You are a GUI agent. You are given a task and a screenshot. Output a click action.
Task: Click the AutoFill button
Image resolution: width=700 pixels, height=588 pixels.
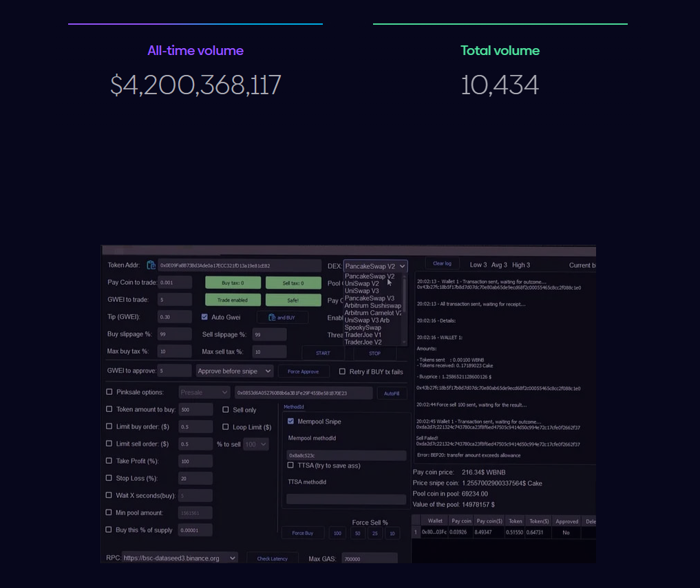coord(392,393)
